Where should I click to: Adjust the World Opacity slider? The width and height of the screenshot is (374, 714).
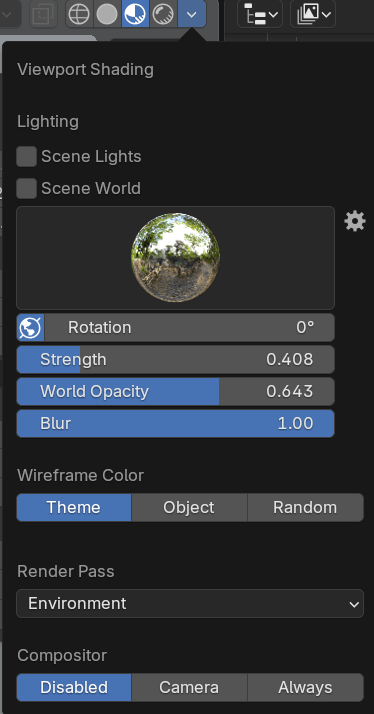pyautogui.click(x=175, y=391)
